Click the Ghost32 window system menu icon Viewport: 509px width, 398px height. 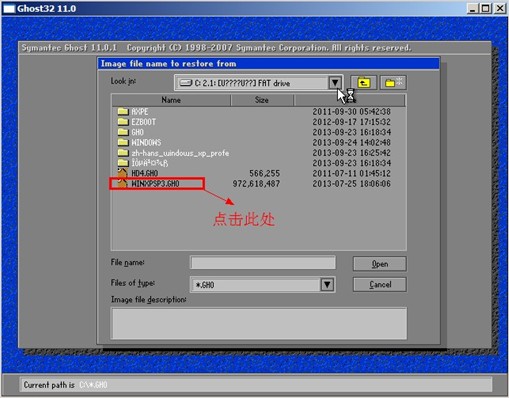[9, 8]
